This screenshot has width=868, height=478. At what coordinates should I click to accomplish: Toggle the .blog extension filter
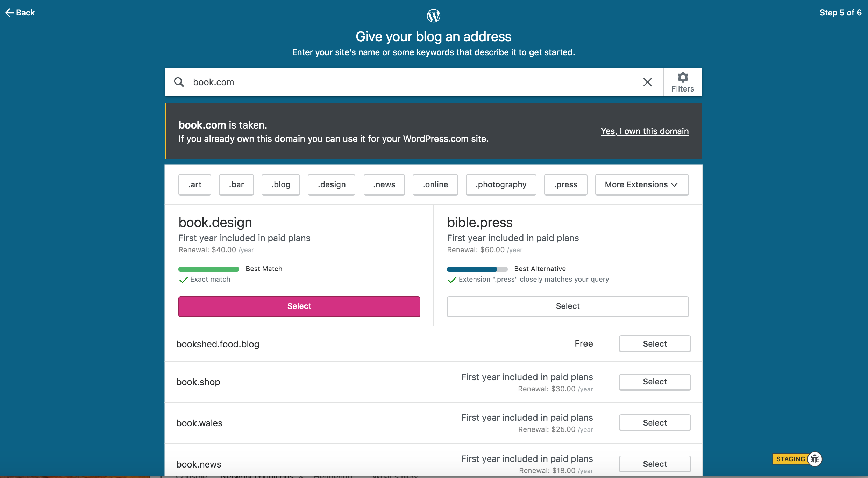280,184
